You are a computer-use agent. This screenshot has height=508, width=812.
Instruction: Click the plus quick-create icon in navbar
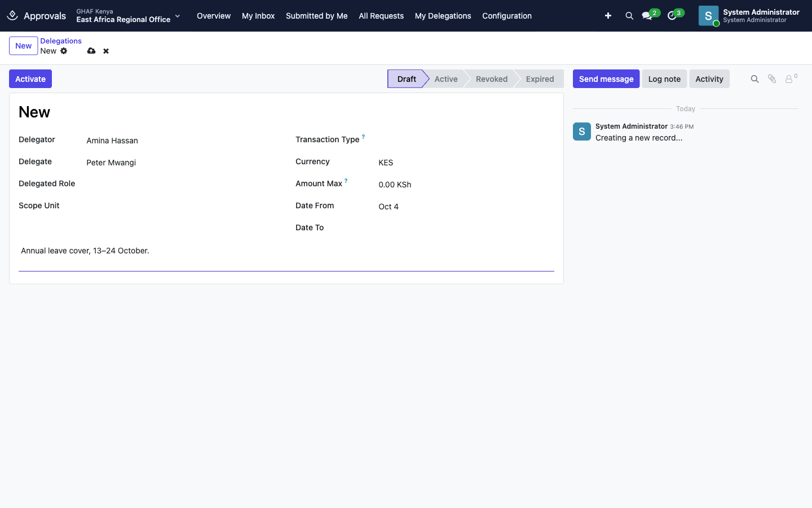point(608,16)
